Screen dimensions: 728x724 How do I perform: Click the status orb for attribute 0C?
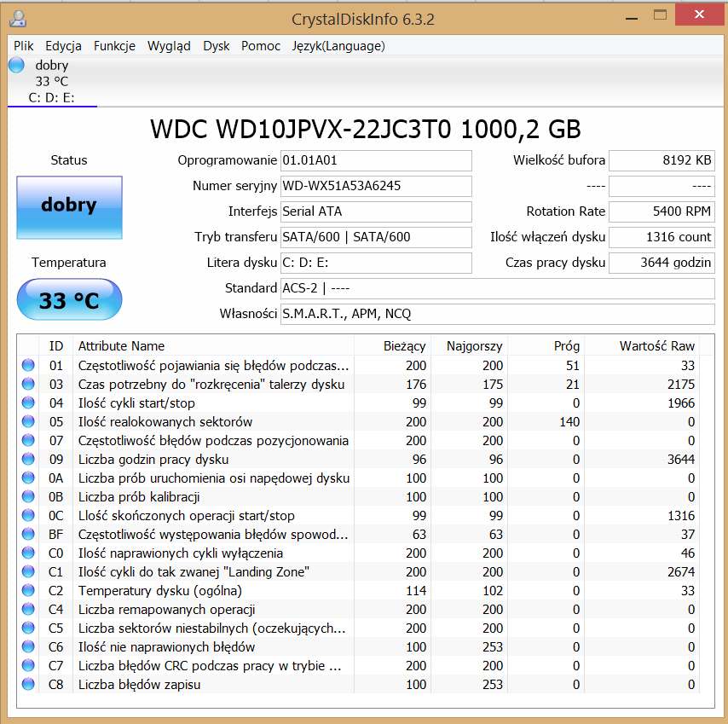pyautogui.click(x=28, y=515)
